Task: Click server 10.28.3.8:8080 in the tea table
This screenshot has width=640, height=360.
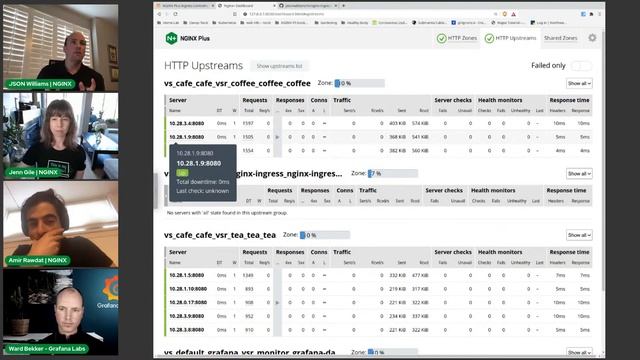Action: (187, 330)
